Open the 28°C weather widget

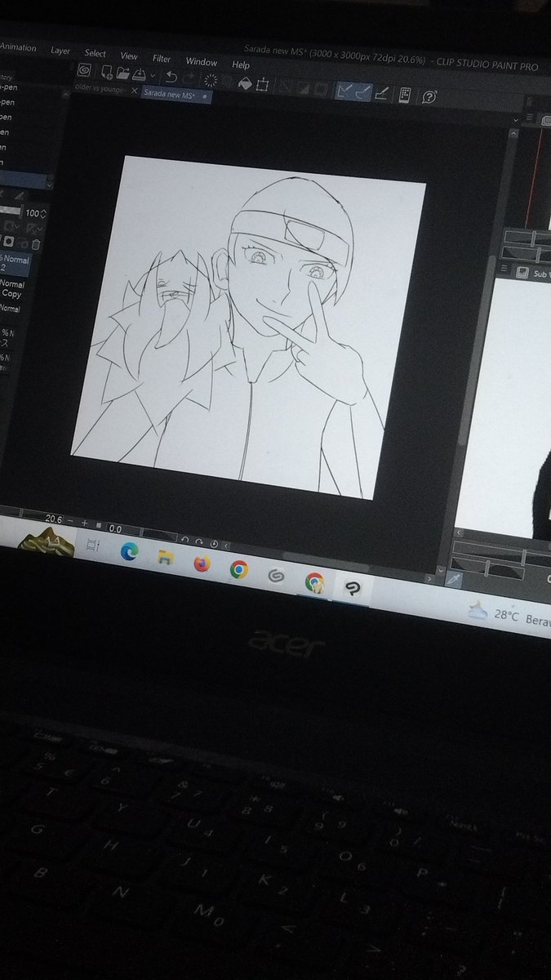click(508, 614)
